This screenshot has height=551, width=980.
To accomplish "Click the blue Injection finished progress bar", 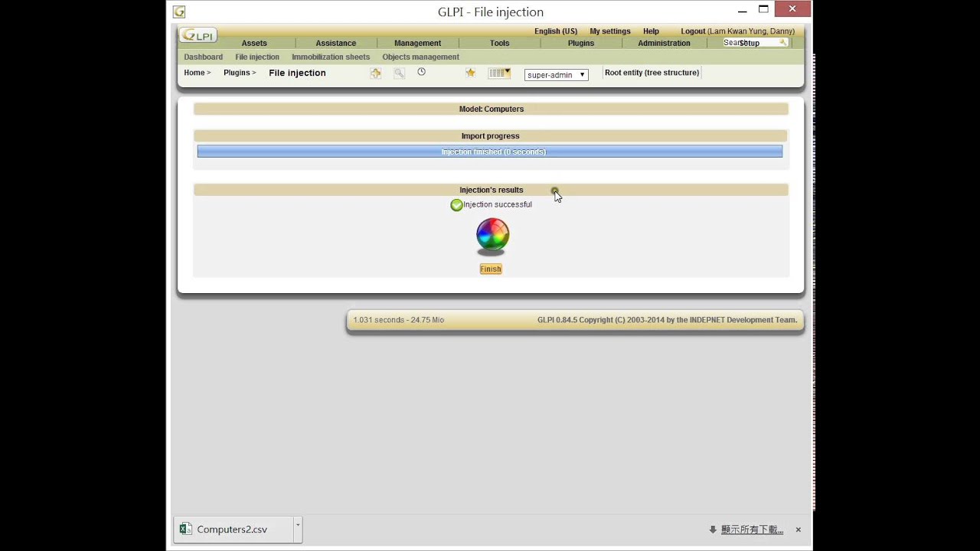I will pos(490,152).
